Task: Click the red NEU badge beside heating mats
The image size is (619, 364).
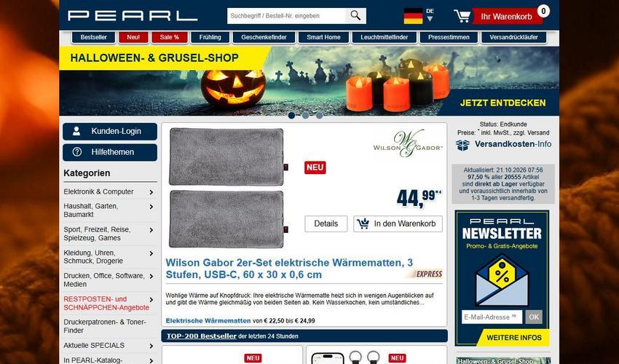Action: (315, 167)
